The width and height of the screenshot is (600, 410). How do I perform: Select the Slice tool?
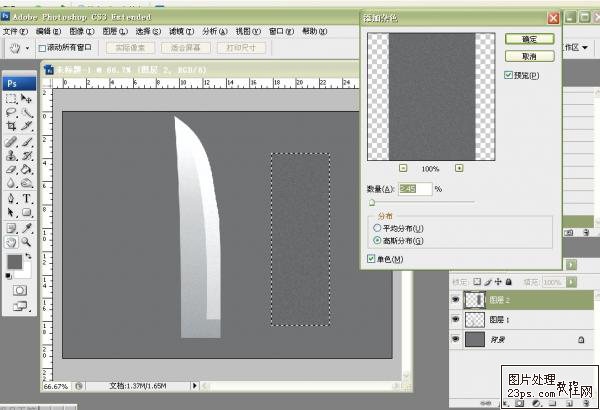(x=26, y=126)
